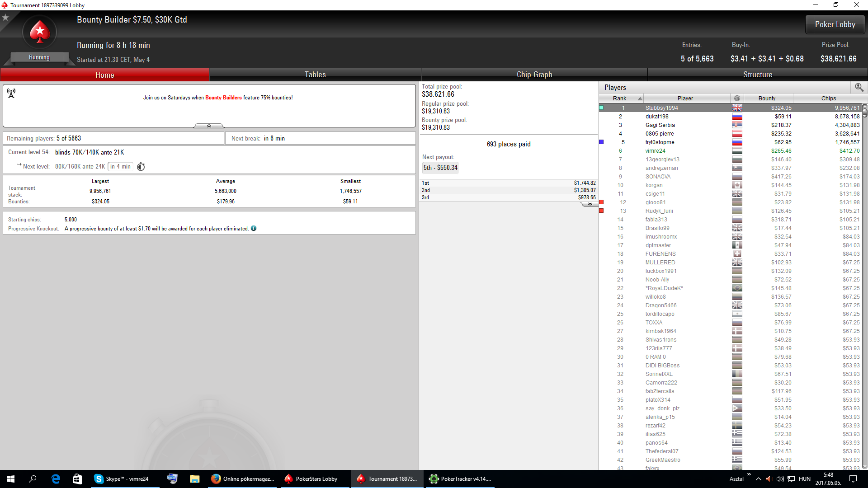Collapse the announcement banner panel
Image resolution: width=868 pixels, height=488 pixels.
click(x=209, y=126)
